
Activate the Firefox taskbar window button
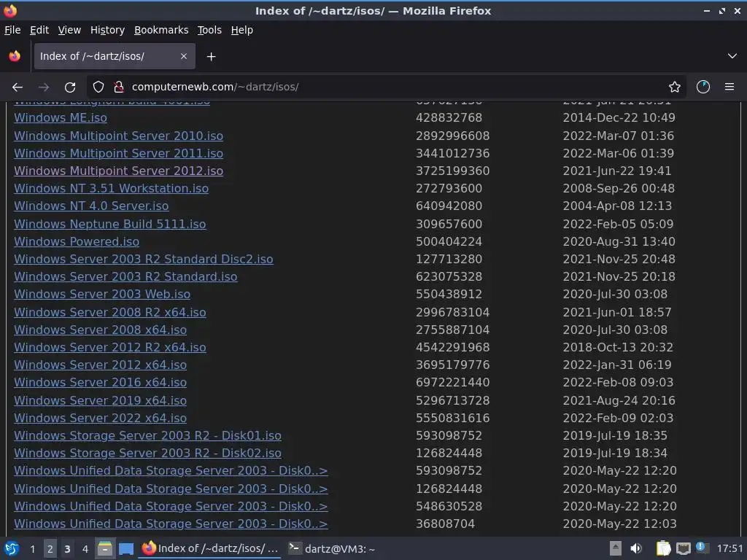(x=209, y=549)
